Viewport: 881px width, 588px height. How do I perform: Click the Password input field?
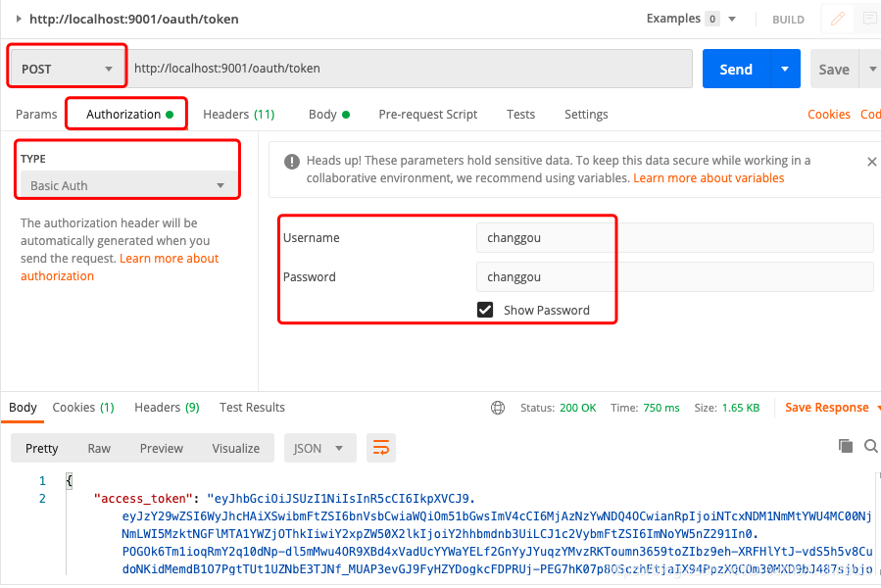click(x=675, y=277)
